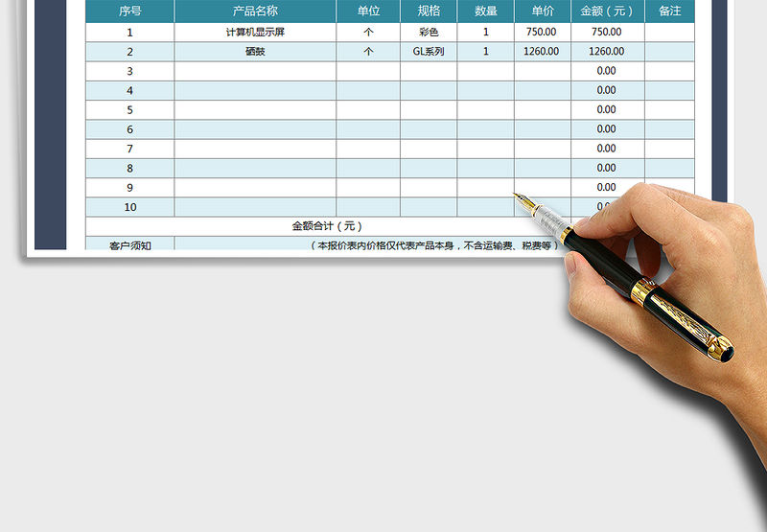Click the 1260.00 amount cell in 金额 column

[x=607, y=52]
